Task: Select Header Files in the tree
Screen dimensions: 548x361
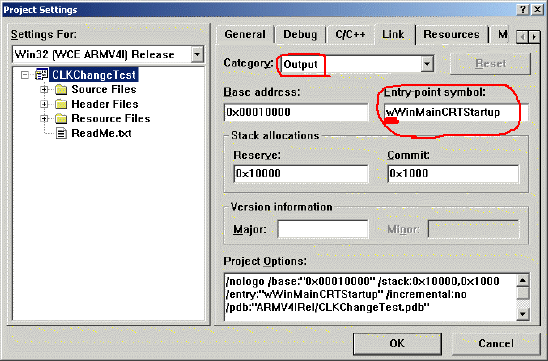Action: click(x=105, y=104)
